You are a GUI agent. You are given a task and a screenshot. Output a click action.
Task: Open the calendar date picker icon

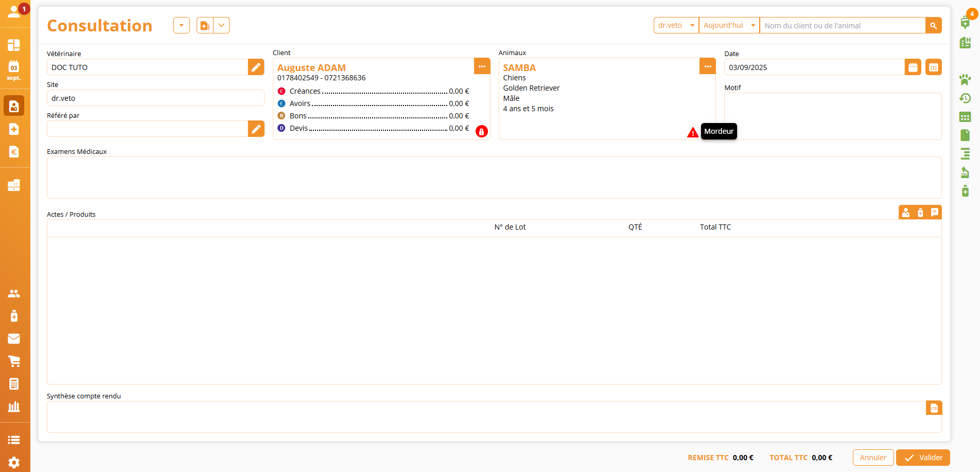913,67
